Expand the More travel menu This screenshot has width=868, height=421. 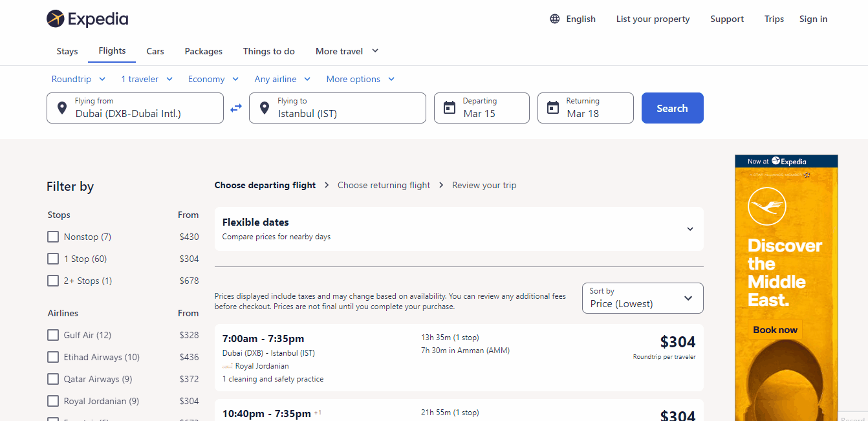pos(347,51)
